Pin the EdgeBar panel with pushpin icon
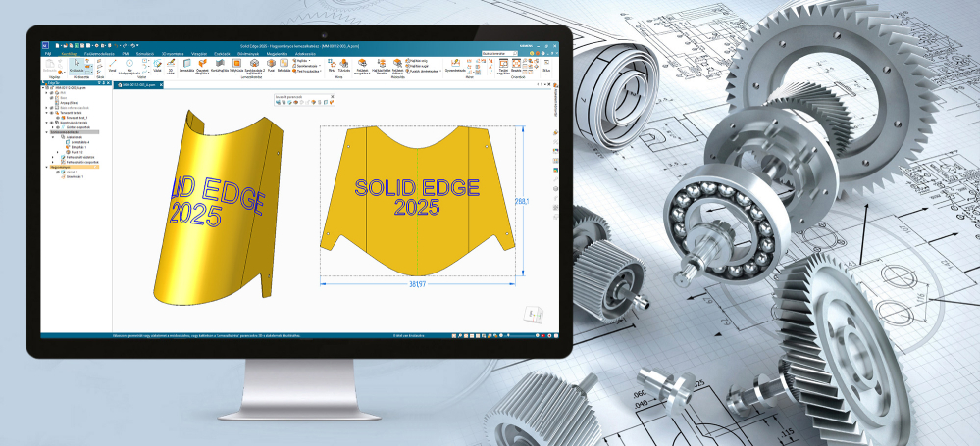Screen dimensions: 980x446 pos(104,83)
